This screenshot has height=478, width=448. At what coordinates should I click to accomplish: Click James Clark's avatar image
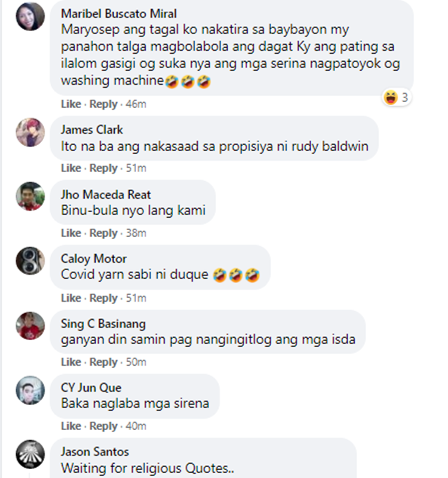click(x=30, y=132)
